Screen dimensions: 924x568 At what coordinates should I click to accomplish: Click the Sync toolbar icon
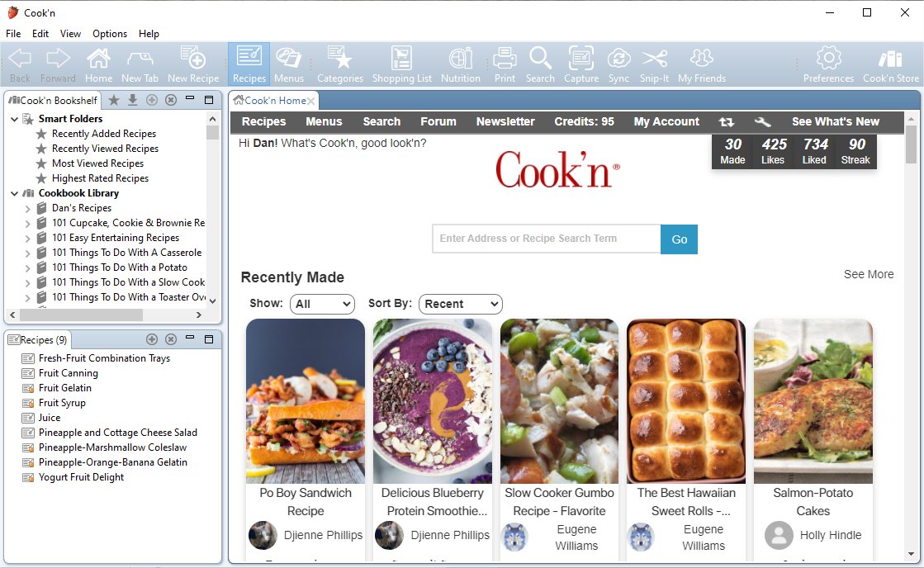(618, 64)
